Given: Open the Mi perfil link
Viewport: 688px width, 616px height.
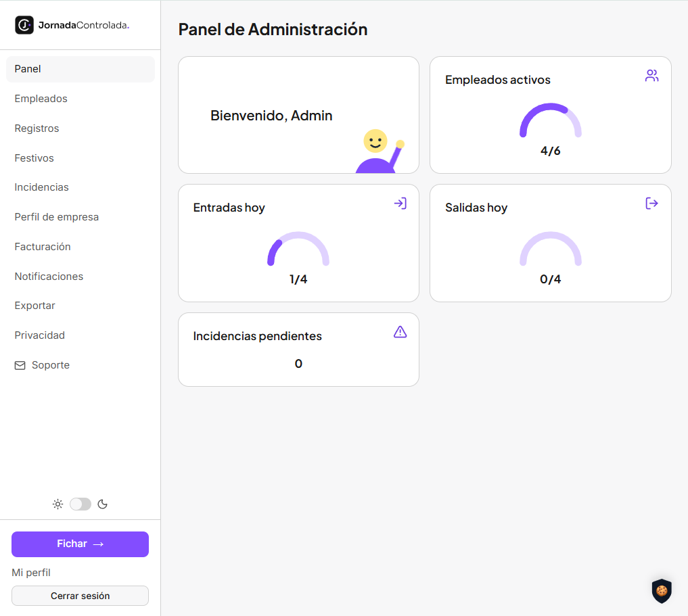Looking at the screenshot, I should (31, 573).
